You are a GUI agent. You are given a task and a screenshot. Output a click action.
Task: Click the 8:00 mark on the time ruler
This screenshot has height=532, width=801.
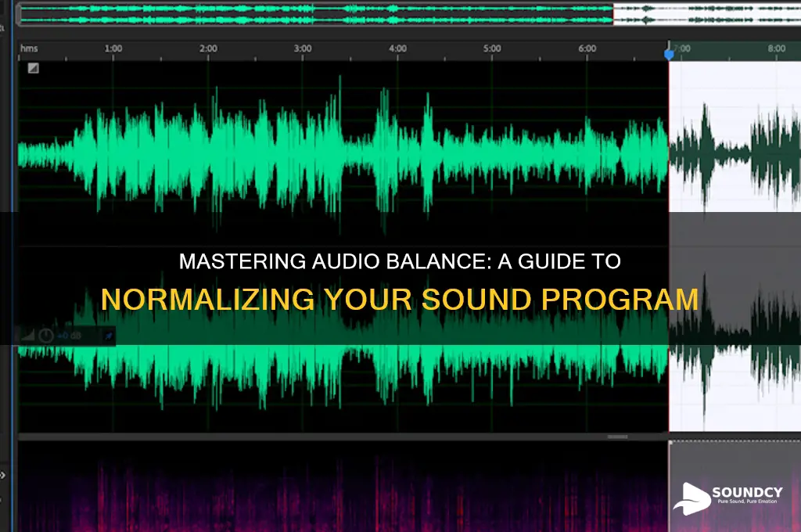777,49
